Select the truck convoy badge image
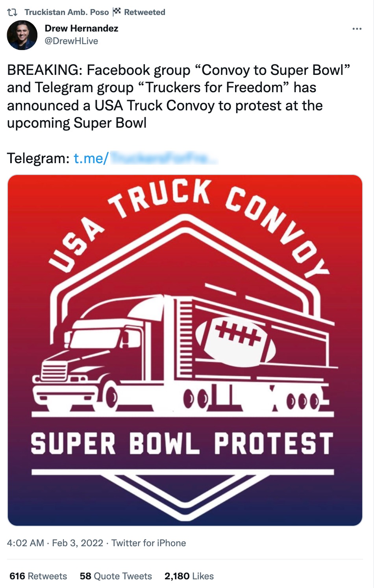 (187, 351)
